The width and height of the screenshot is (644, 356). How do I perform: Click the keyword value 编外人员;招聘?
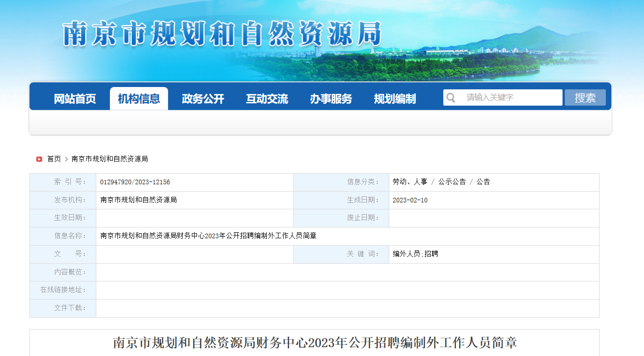(x=415, y=254)
